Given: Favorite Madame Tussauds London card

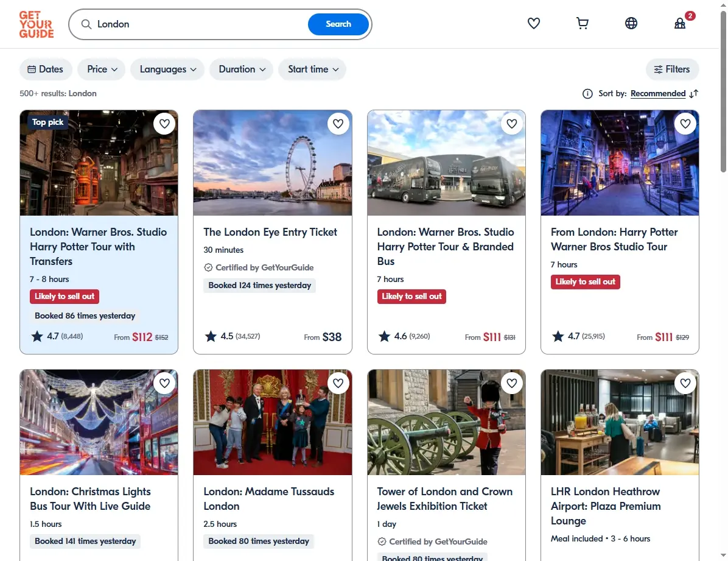Looking at the screenshot, I should [338, 383].
